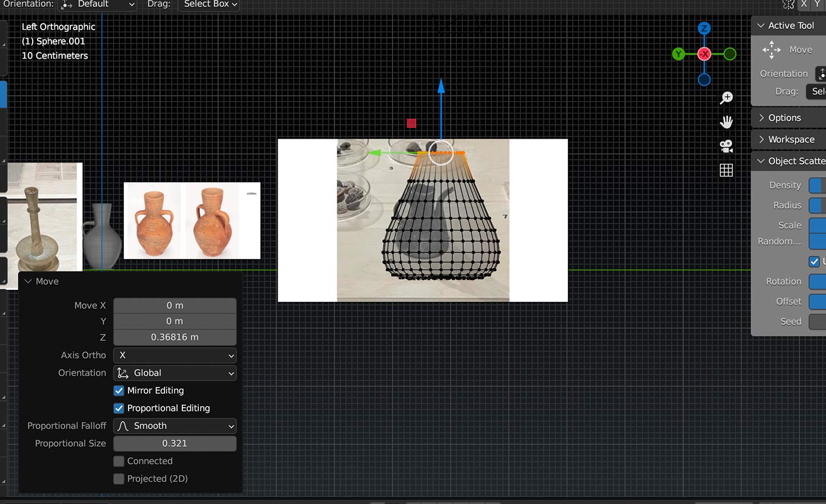Open the Axis Ortho dropdown
This screenshot has width=826, height=504.
tap(175, 355)
